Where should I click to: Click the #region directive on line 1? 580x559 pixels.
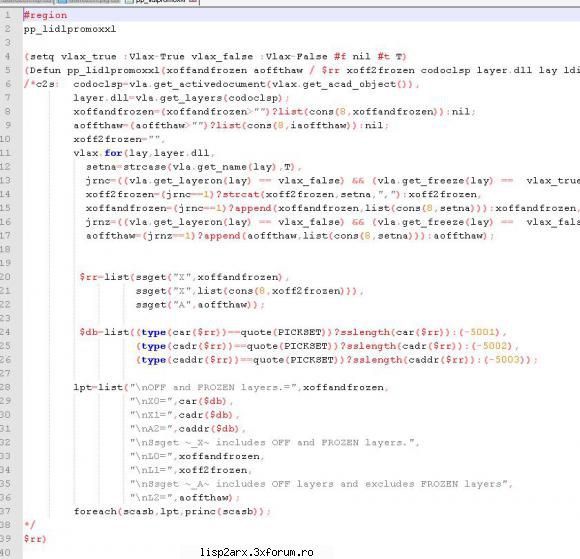[45, 15]
